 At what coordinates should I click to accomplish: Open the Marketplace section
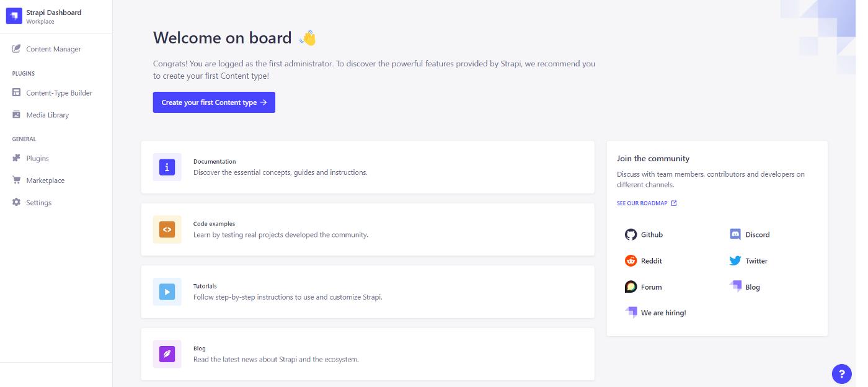click(x=45, y=180)
